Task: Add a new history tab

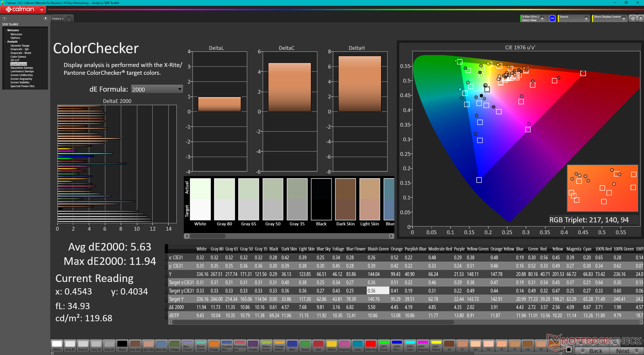Action: [x=69, y=19]
